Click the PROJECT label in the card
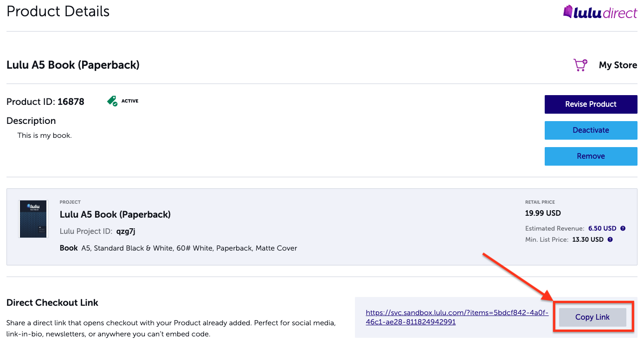The height and width of the screenshot is (348, 644). point(70,202)
